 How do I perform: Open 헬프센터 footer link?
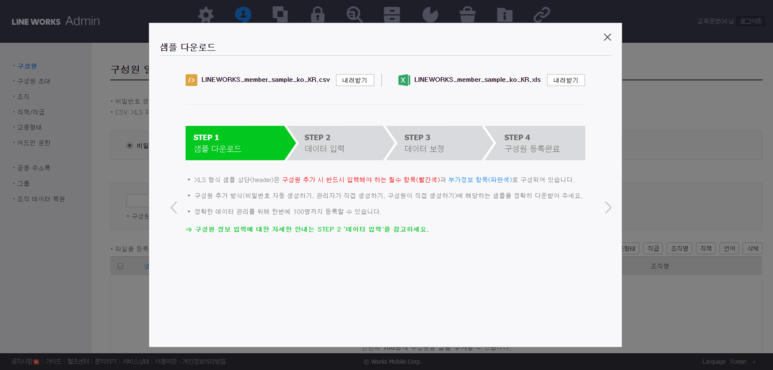point(78,362)
